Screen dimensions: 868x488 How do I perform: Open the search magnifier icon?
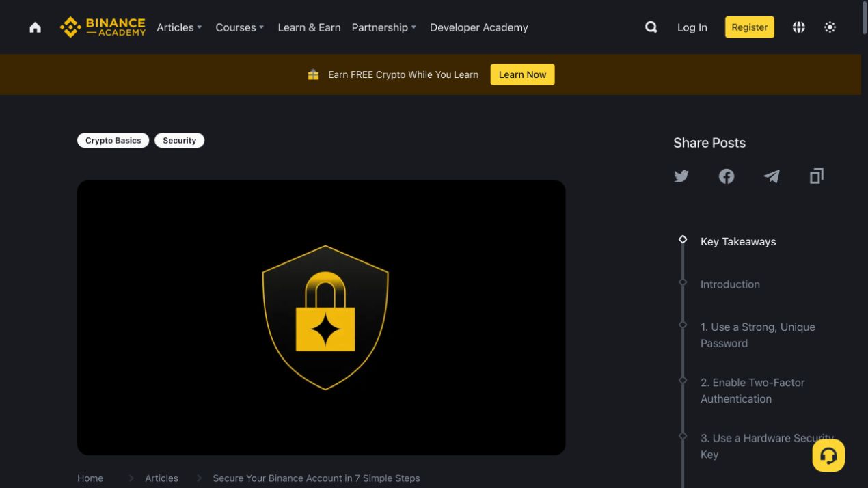651,27
